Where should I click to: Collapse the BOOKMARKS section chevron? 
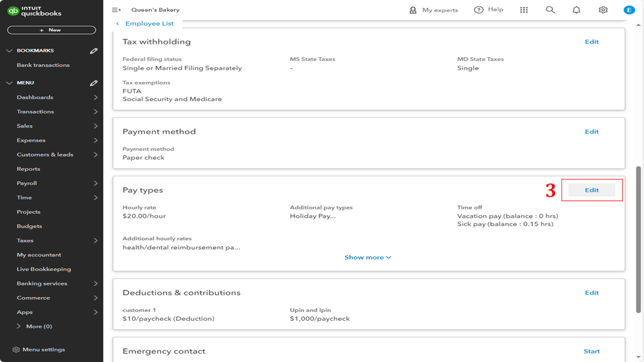[9, 51]
